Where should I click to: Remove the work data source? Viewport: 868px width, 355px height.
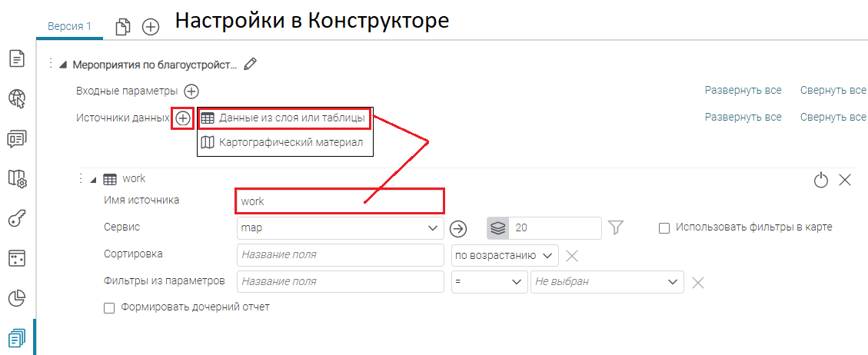(x=845, y=180)
